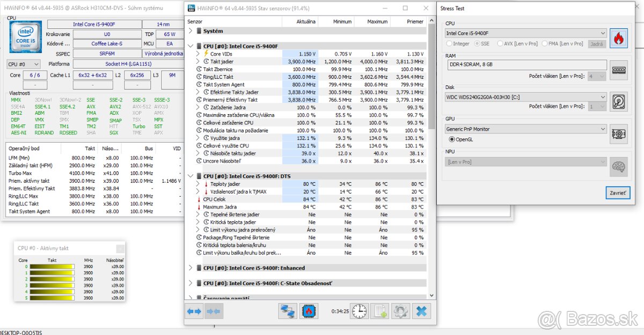Click the collapse arrows icon in sensor toolbar
Image resolution: width=644 pixels, height=335 pixels.
coord(213,311)
